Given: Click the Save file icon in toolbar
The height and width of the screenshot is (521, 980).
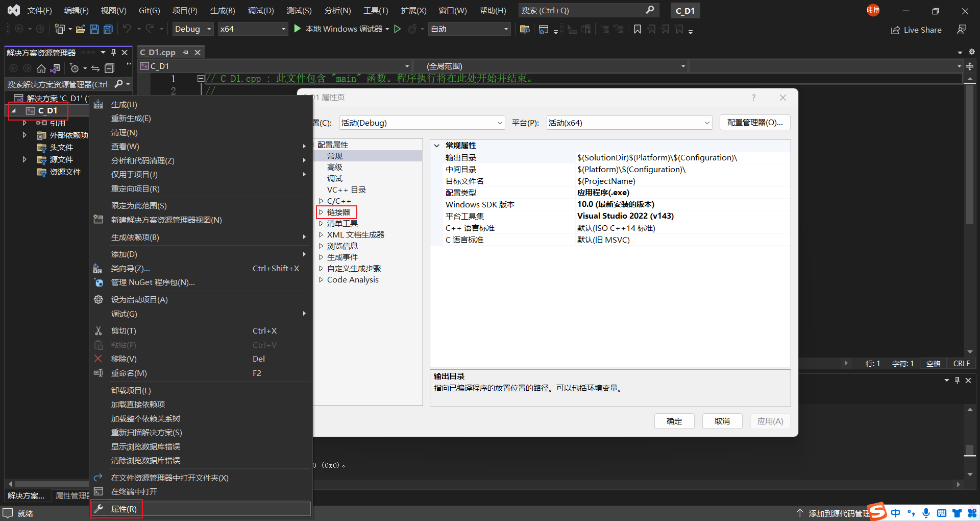Looking at the screenshot, I should [94, 29].
